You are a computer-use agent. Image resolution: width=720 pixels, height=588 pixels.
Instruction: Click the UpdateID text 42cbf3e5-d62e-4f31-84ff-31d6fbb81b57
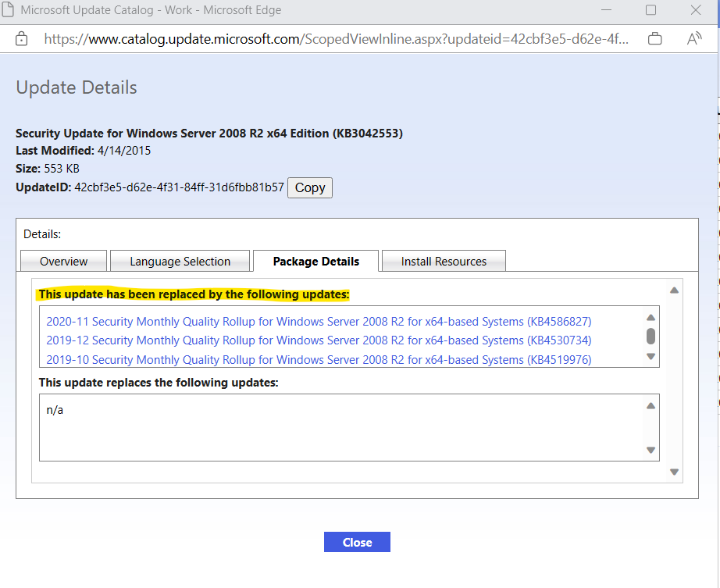(x=179, y=187)
